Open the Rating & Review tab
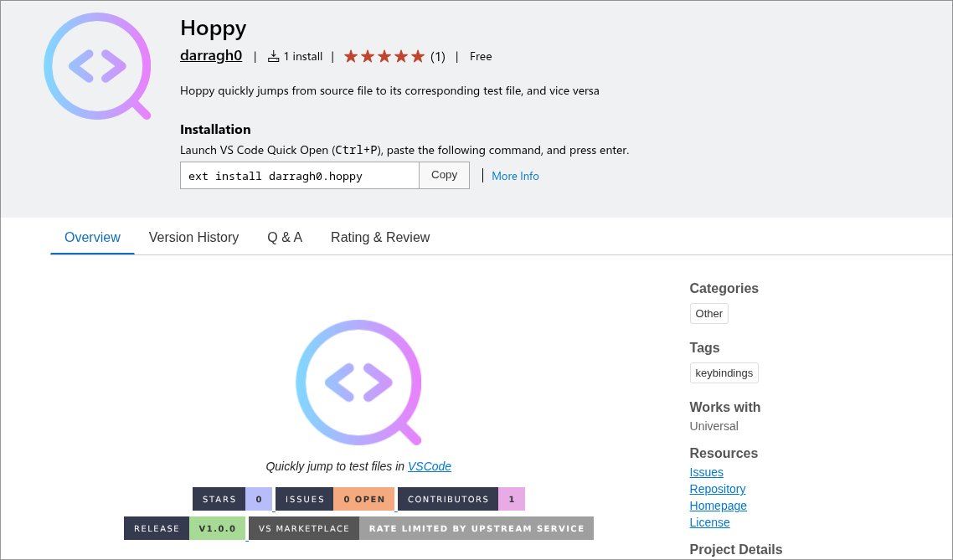The image size is (953, 560). [380, 237]
